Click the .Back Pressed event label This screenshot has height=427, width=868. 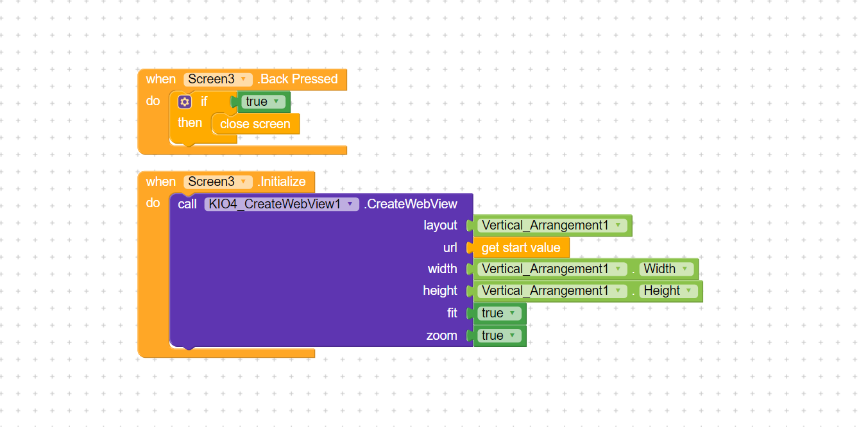[x=297, y=80]
